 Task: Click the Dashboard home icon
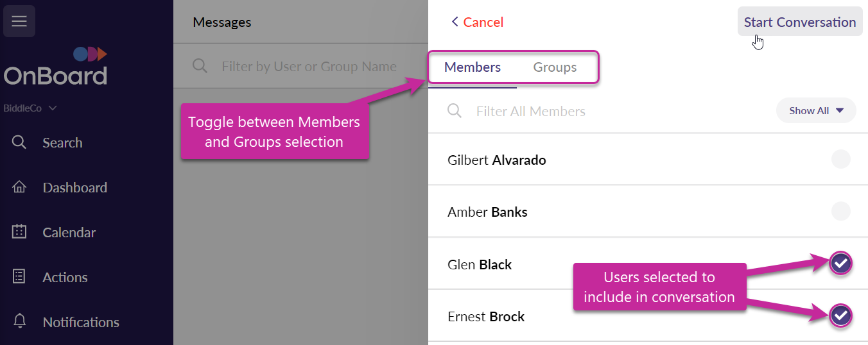(19, 187)
